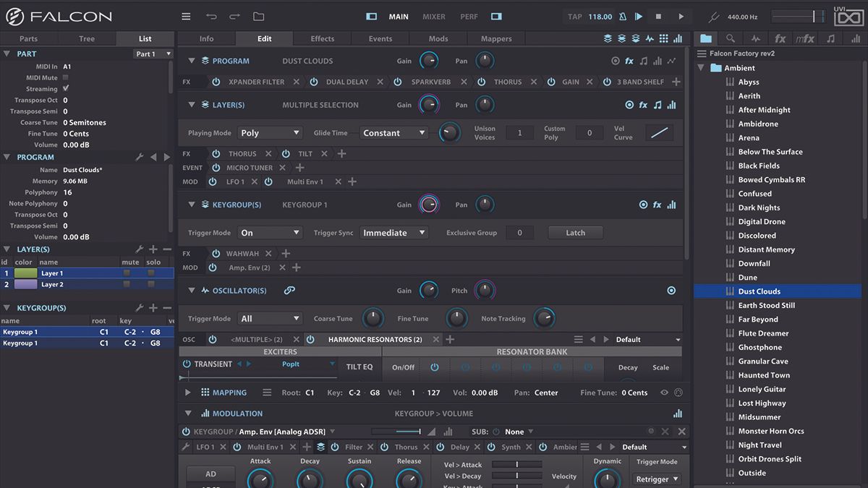868x488 pixels.
Task: Click the keyboard grid view icon near top right
Action: coord(664,38)
